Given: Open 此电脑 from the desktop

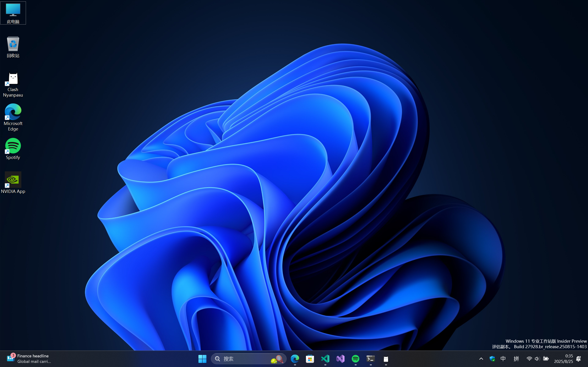Looking at the screenshot, I should [13, 10].
